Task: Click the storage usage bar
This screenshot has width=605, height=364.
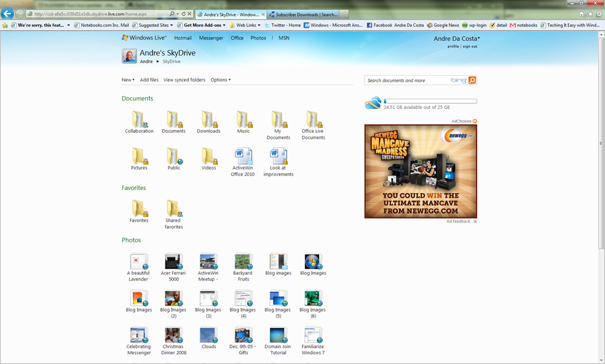Action: [430, 101]
